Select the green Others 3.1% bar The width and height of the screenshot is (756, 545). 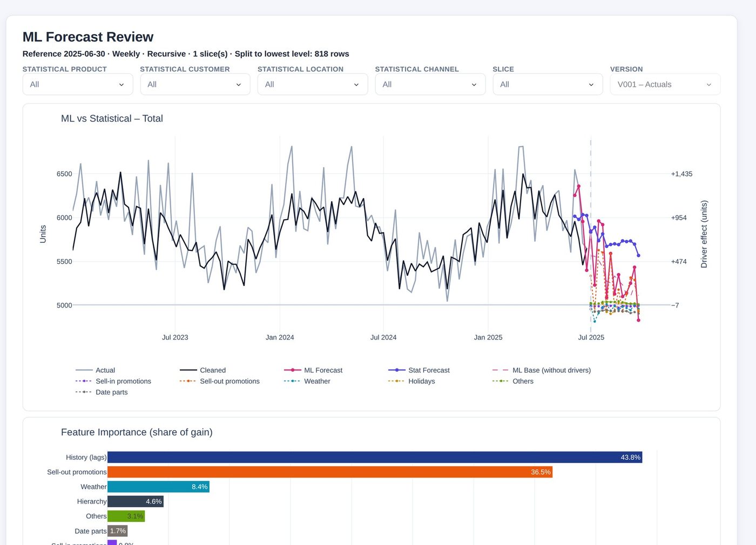point(126,516)
